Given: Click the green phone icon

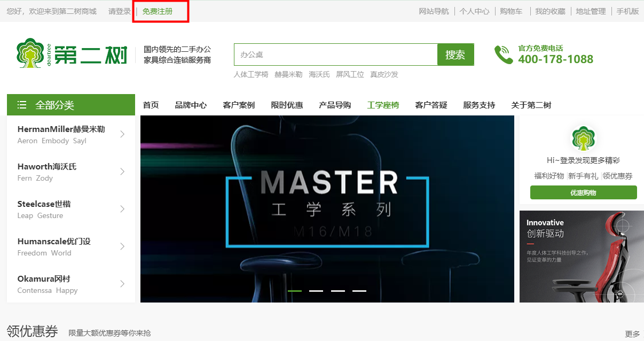Looking at the screenshot, I should 503,55.
